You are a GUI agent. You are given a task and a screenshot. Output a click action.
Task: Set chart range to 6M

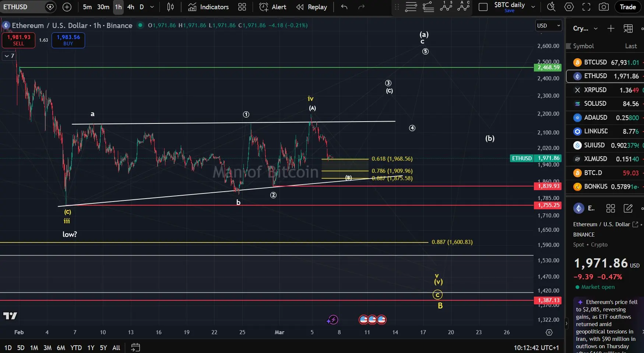click(61, 347)
